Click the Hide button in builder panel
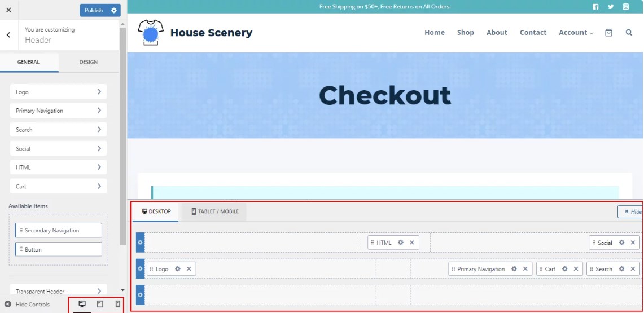644x313 pixels. pos(630,211)
